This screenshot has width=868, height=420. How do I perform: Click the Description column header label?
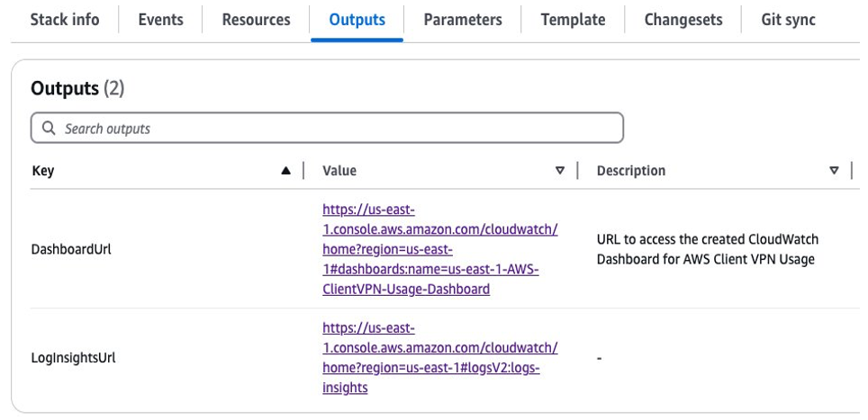point(630,171)
